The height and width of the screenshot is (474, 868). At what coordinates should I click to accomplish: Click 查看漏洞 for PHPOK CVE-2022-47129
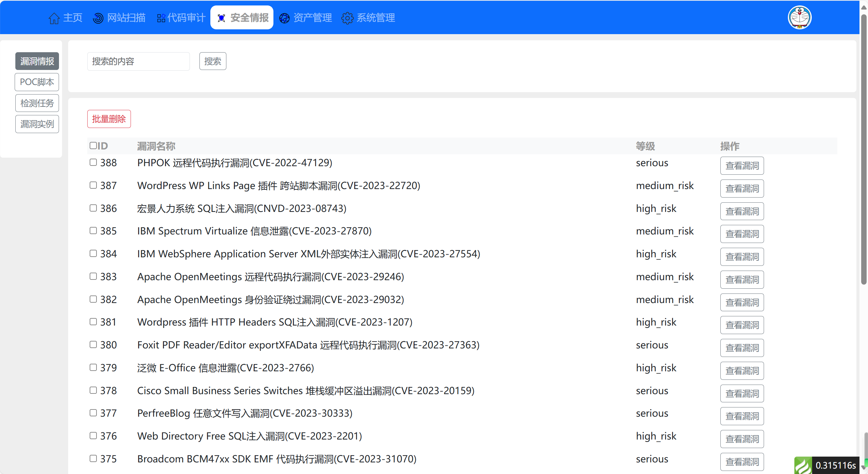(742, 166)
